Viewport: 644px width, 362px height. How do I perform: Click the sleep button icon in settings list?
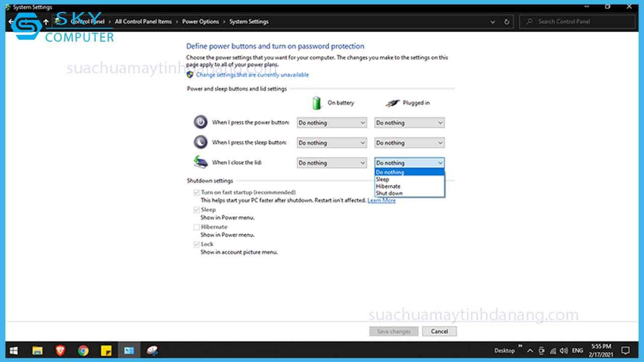click(200, 142)
